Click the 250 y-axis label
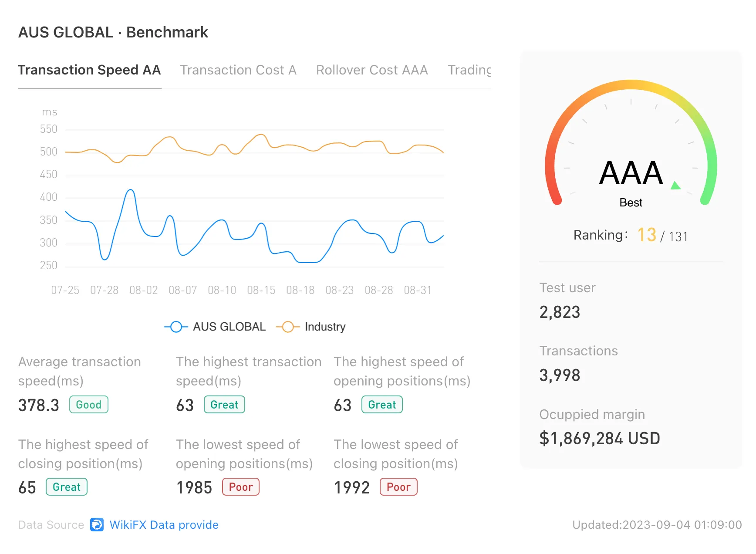 point(48,266)
